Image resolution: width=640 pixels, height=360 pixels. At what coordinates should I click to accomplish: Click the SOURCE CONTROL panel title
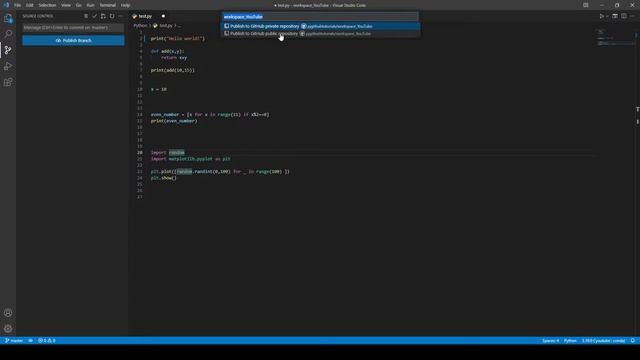(38, 16)
